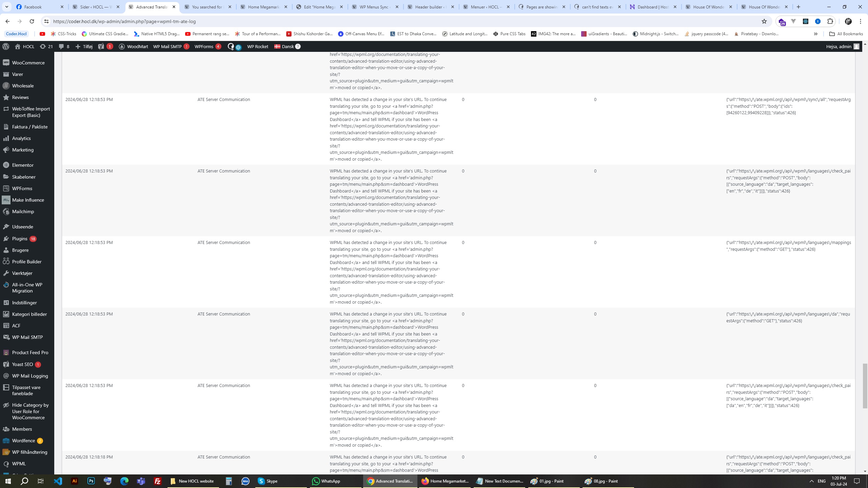Click WP Rocket in admin bar
This screenshot has height=488, width=868.
(257, 46)
